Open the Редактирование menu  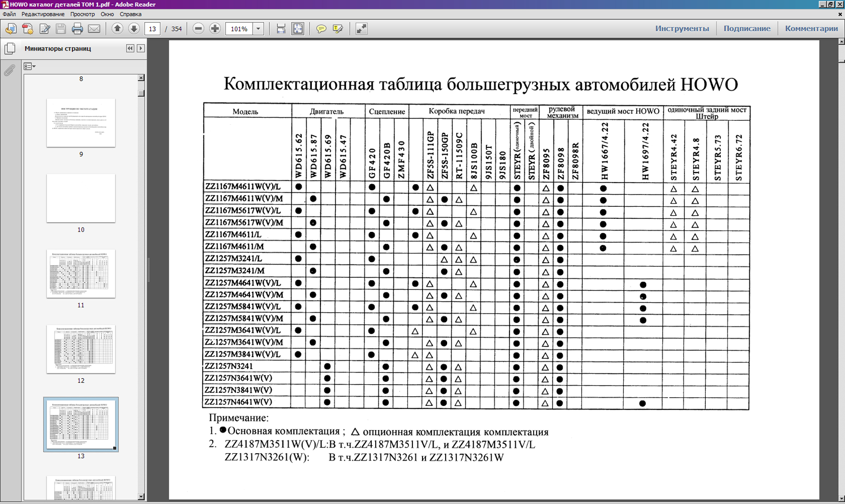click(43, 14)
